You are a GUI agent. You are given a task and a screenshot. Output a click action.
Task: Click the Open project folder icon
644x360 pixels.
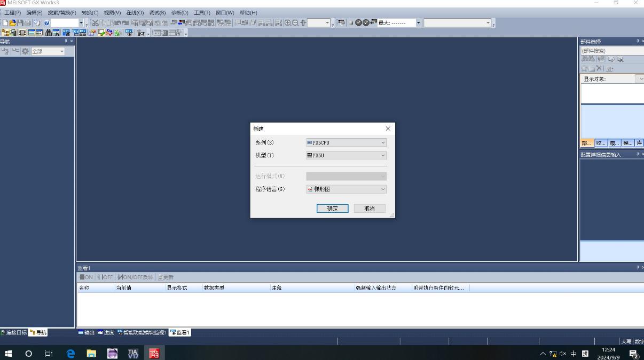click(x=12, y=23)
